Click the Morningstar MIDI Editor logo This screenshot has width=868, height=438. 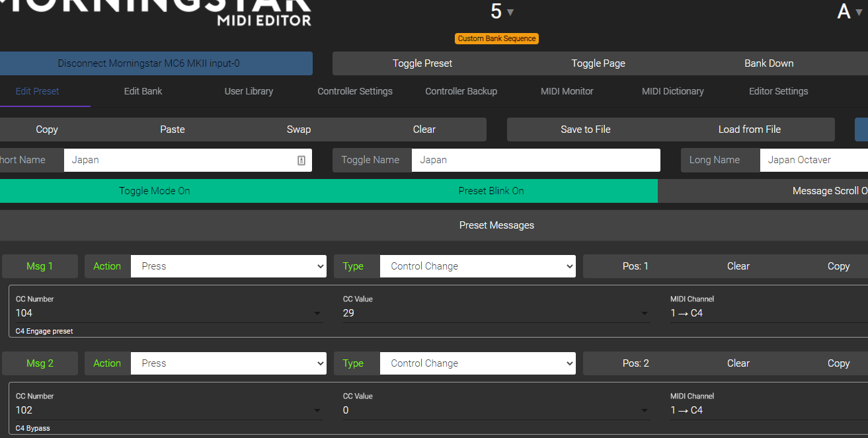pyautogui.click(x=155, y=12)
